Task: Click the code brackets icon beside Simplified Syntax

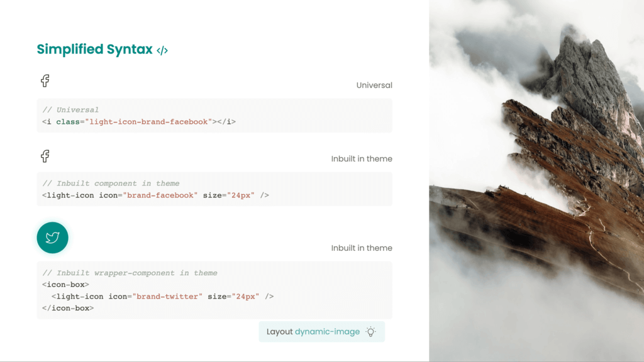Action: [162, 50]
